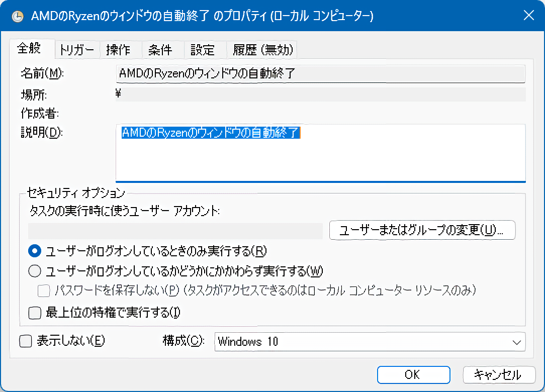This screenshot has height=392, width=545.
Task: Click ユーザーまたはグループの変更 button
Action: click(x=422, y=230)
